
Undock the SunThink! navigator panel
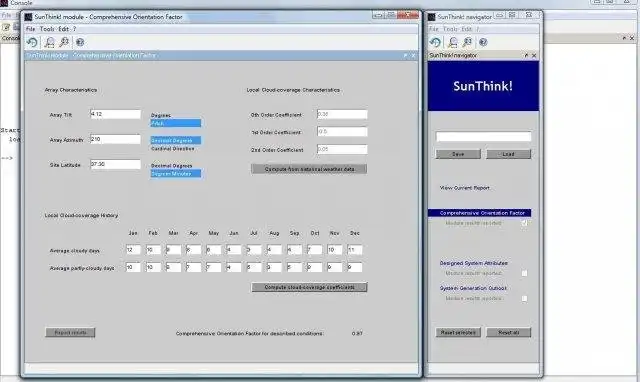tap(526, 55)
